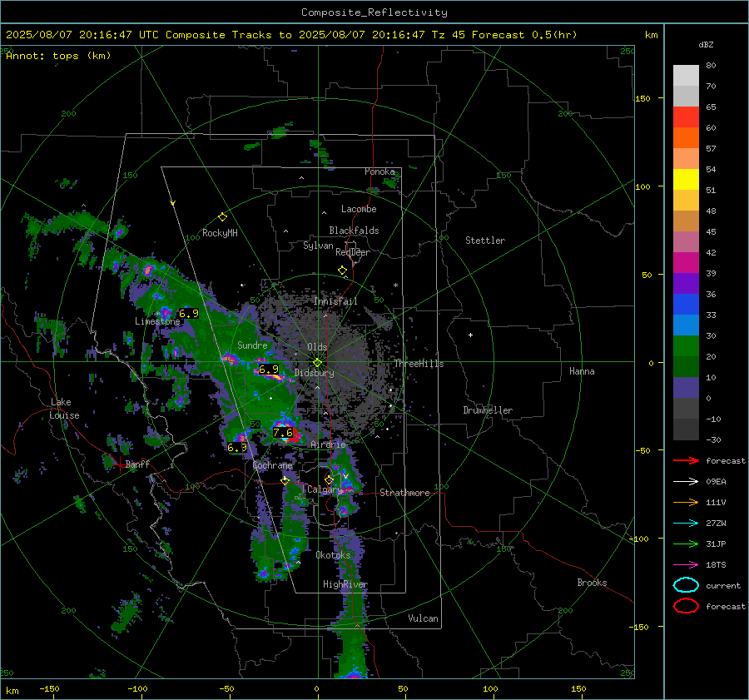Click the Okotoks city label

pos(333,554)
